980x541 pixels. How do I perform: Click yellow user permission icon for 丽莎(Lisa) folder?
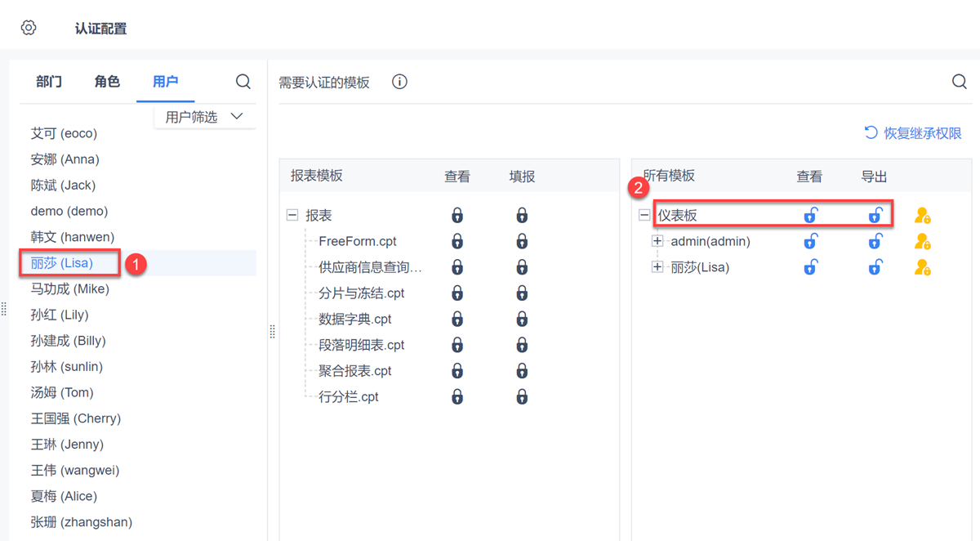(x=922, y=268)
